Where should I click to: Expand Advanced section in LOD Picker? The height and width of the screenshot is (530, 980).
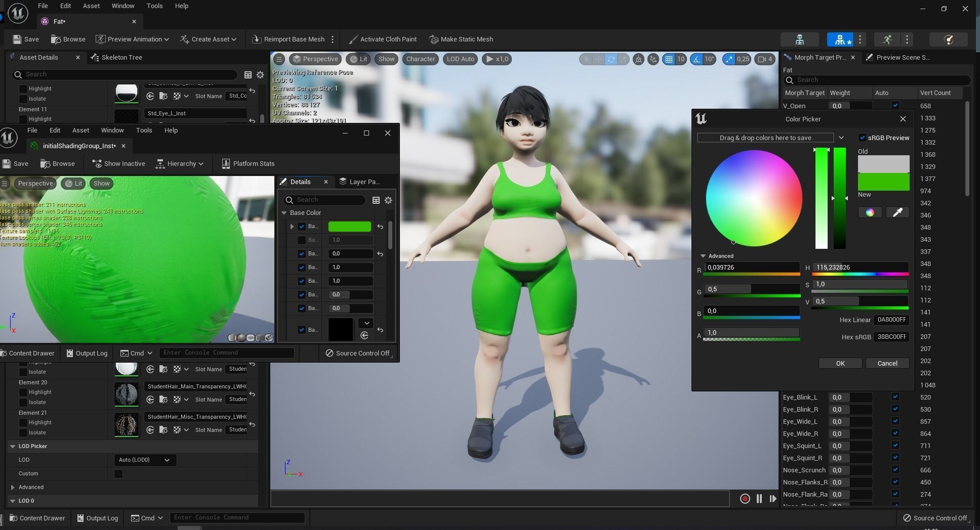(13, 487)
